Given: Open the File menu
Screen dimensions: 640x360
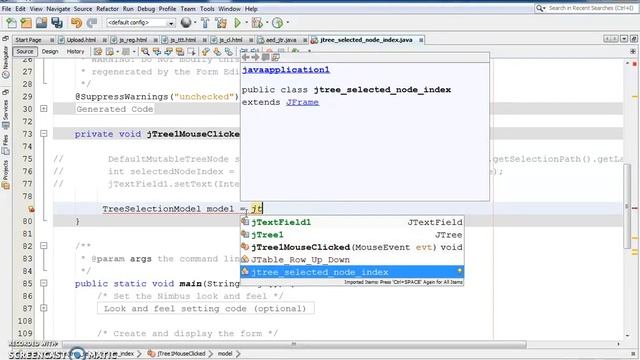Looking at the screenshot, I should tap(7, 9).
